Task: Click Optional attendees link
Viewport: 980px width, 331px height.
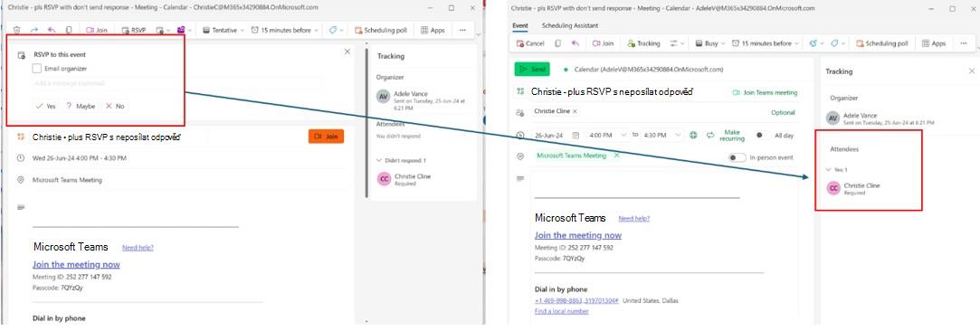Action: pos(783,112)
